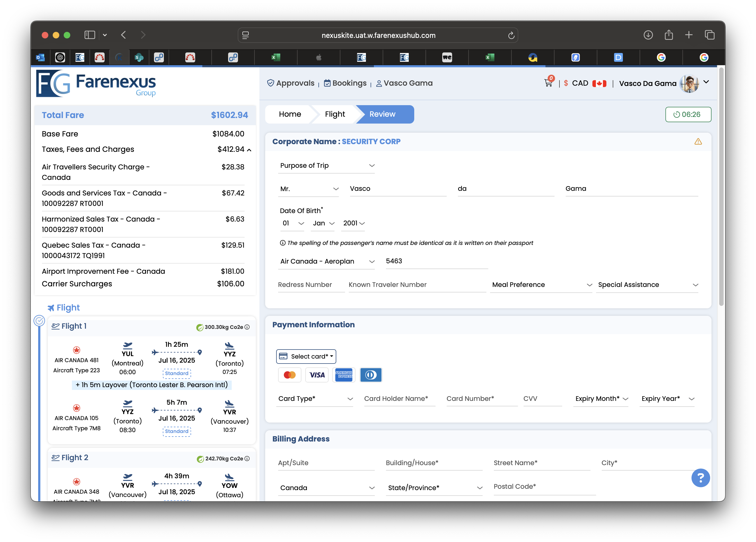Image resolution: width=756 pixels, height=542 pixels.
Task: Click Standard fare tag for AIR CANADA 481
Action: pyautogui.click(x=177, y=373)
